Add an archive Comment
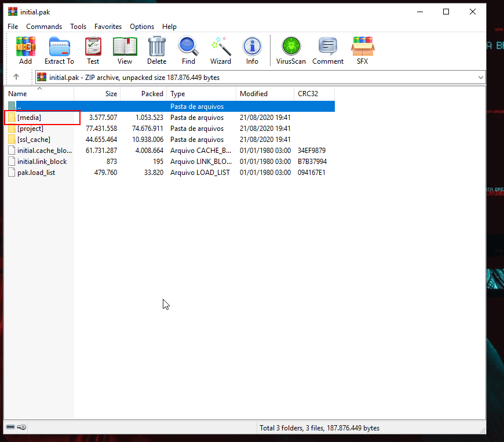504x442 pixels. (x=328, y=50)
